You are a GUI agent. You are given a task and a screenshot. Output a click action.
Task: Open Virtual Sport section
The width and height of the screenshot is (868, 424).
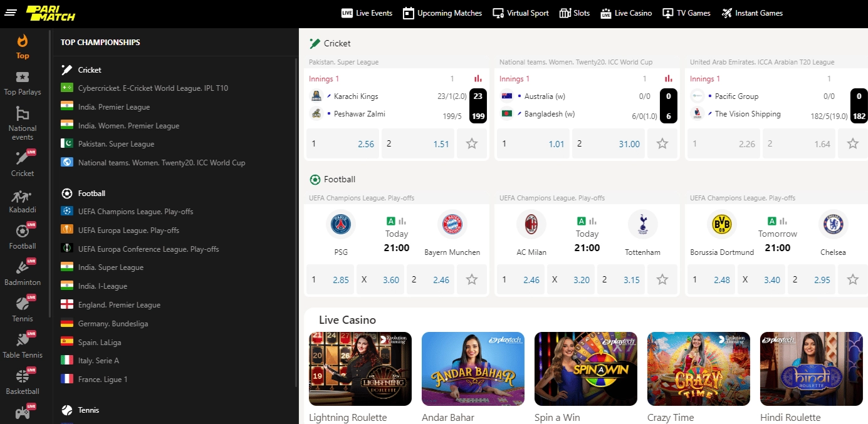[521, 13]
